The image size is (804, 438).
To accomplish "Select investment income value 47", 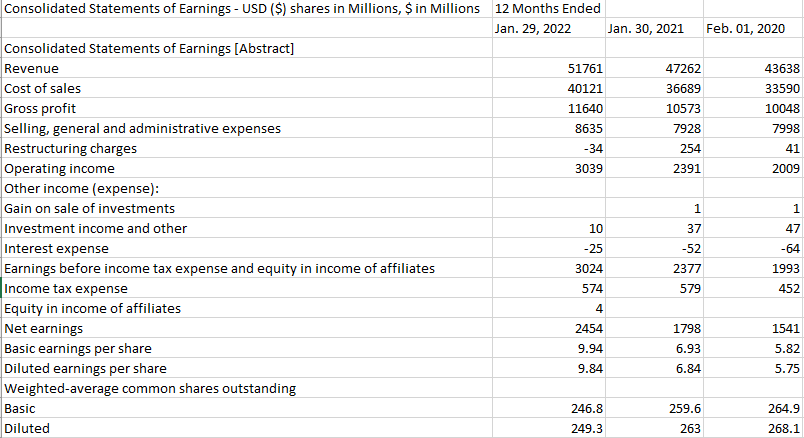I will point(793,229).
